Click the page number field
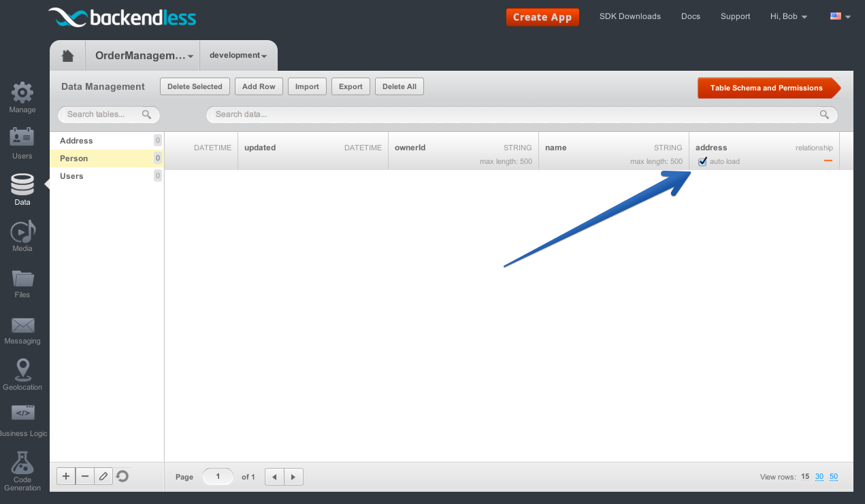This screenshot has width=865, height=504. pyautogui.click(x=218, y=477)
